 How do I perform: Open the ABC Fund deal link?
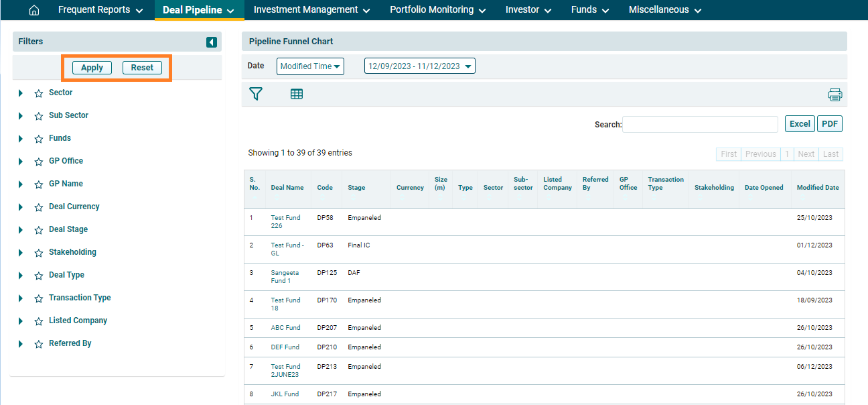click(x=285, y=328)
